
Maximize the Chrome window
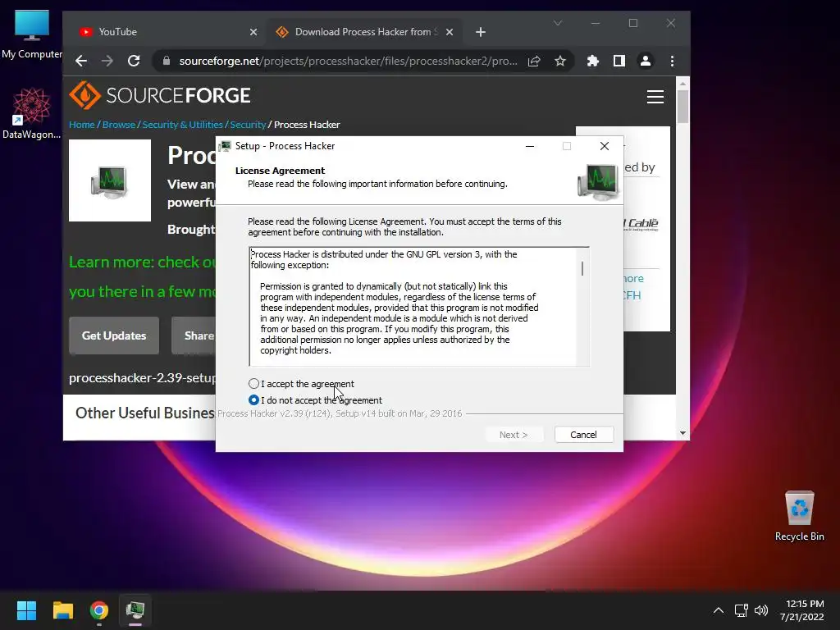point(633,23)
